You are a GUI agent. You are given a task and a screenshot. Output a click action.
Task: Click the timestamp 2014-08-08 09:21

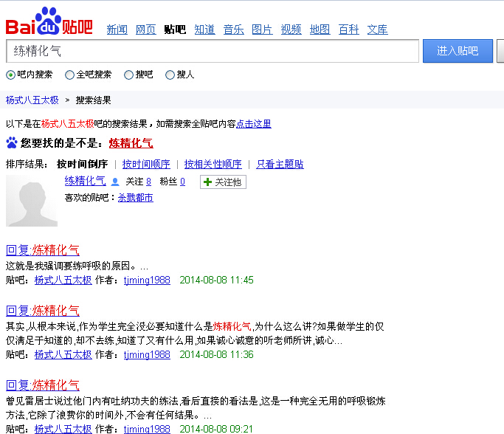coord(216,429)
